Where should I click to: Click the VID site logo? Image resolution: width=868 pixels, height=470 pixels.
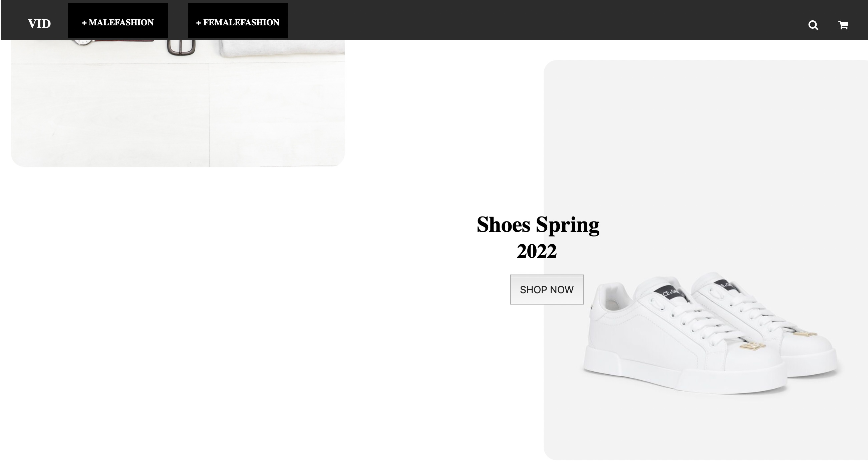(x=39, y=24)
